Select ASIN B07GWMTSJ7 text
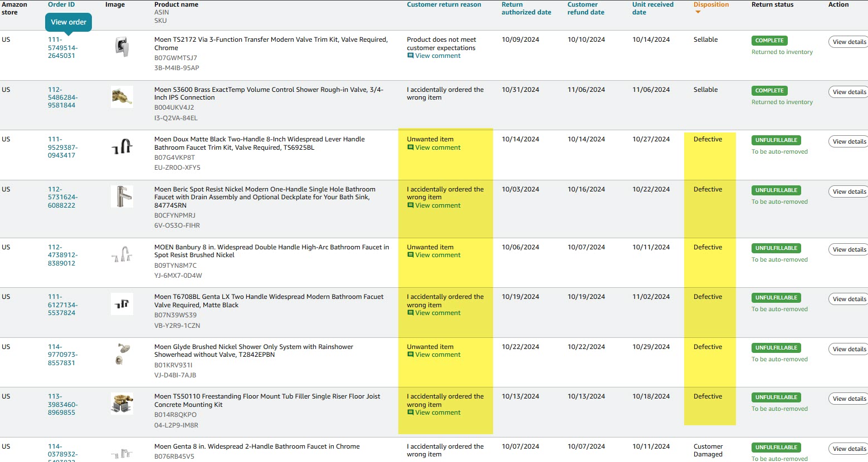 (x=175, y=58)
